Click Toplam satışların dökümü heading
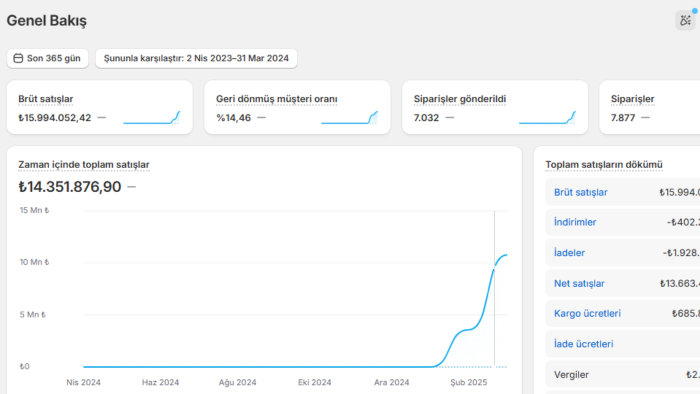Screen dimensions: 700x394 pyautogui.click(x=604, y=165)
